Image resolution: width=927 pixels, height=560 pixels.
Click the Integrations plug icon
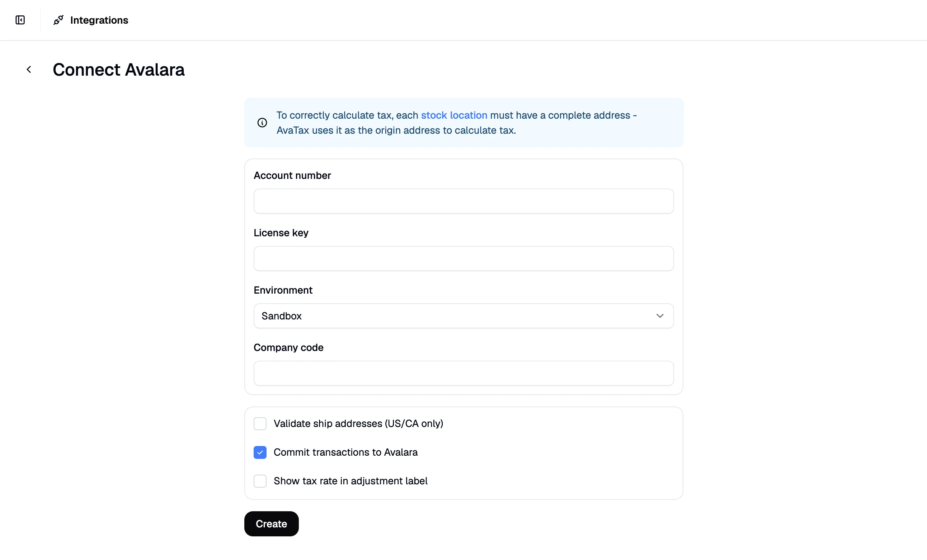58,20
